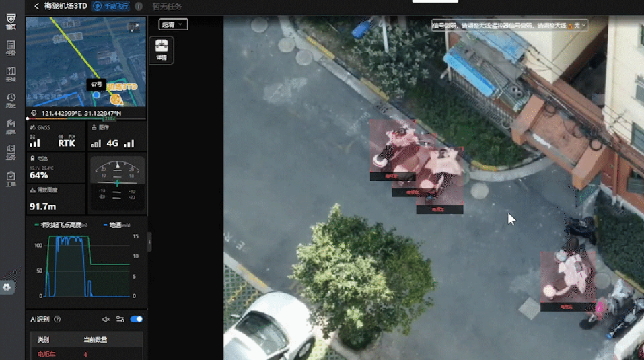Click the flight progress slider handle
The width and height of the screenshot is (644, 360).
tap(28, 118)
